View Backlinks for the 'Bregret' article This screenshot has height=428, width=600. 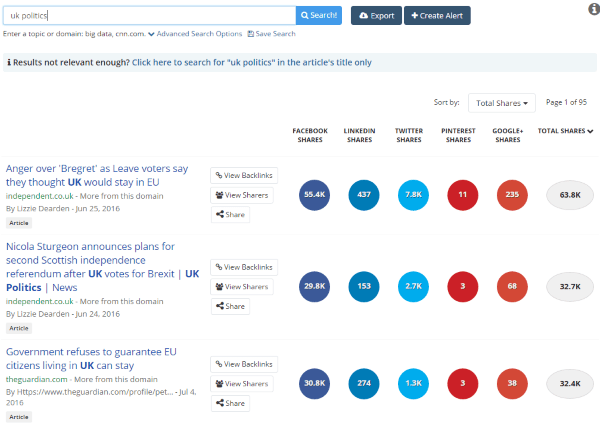click(x=242, y=175)
